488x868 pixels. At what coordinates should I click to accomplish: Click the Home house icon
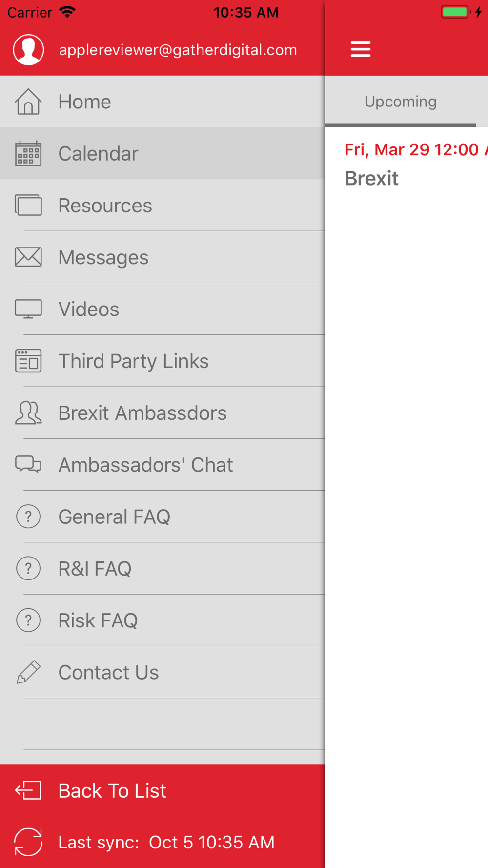click(28, 102)
